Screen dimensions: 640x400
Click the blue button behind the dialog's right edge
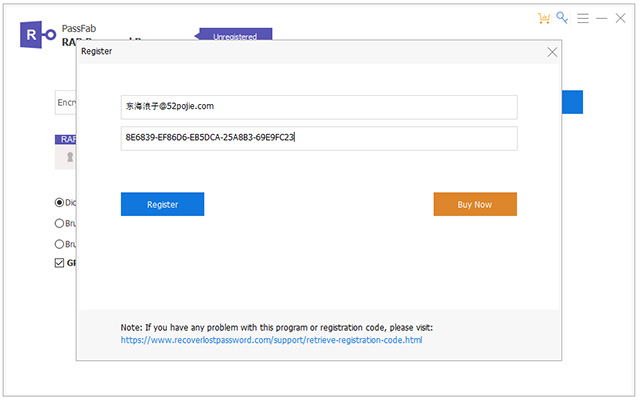pyautogui.click(x=572, y=102)
